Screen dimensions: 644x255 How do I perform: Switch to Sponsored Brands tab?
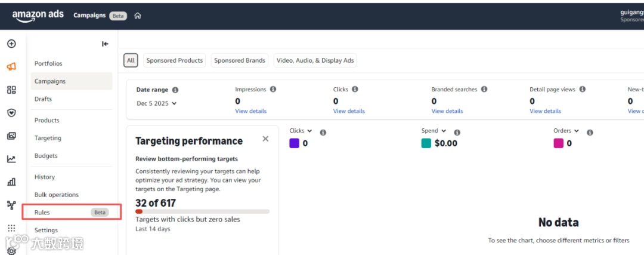coord(240,60)
